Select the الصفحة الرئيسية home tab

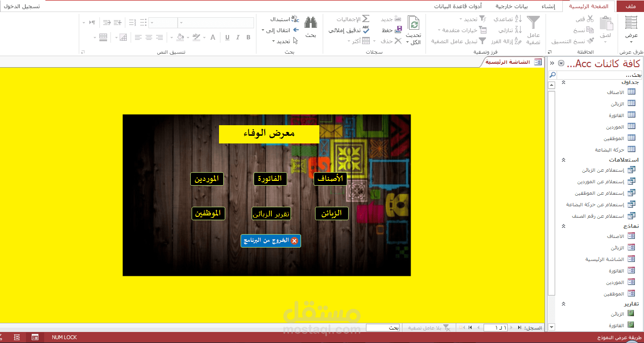pos(589,6)
